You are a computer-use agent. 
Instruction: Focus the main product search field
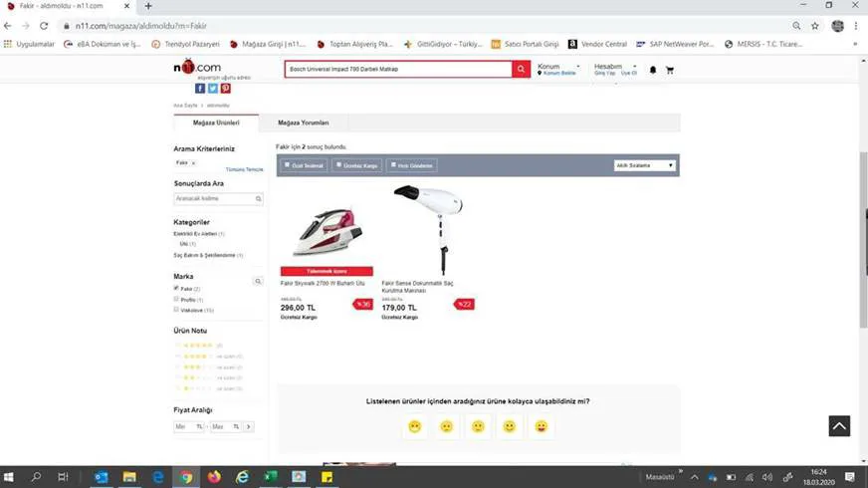click(x=398, y=70)
